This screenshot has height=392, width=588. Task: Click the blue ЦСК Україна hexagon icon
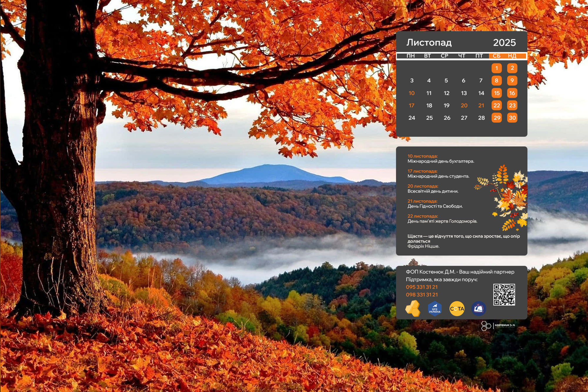click(x=435, y=309)
